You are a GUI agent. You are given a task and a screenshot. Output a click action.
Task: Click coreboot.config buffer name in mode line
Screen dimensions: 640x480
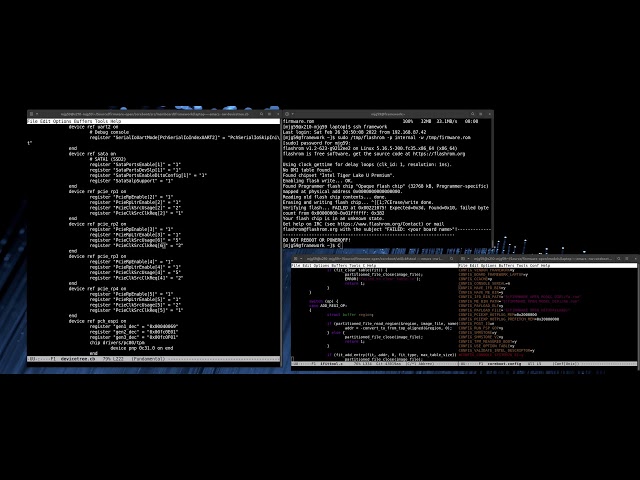504,363
